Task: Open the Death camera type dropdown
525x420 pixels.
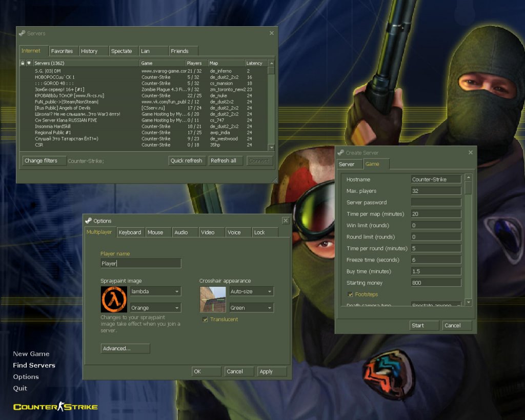Action: (x=436, y=305)
